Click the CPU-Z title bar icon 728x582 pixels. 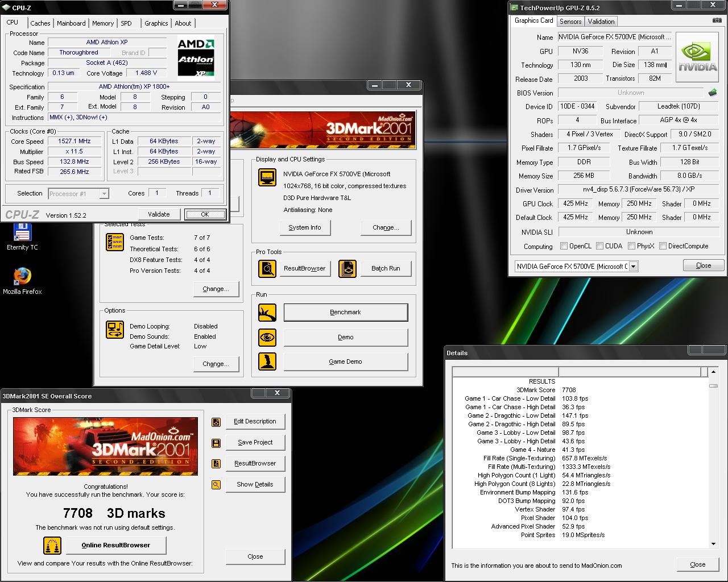[6, 7]
